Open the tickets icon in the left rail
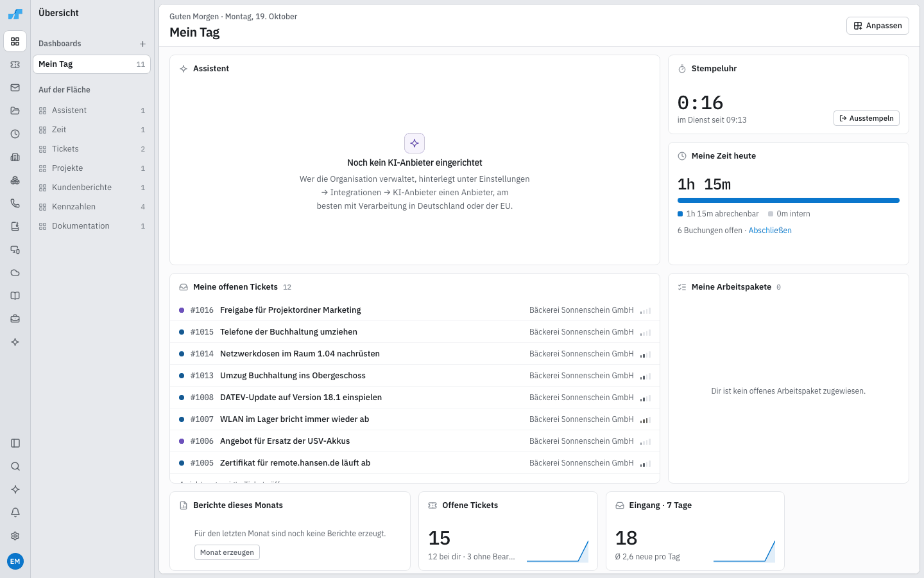Viewport: 924px width, 578px height. [15, 65]
